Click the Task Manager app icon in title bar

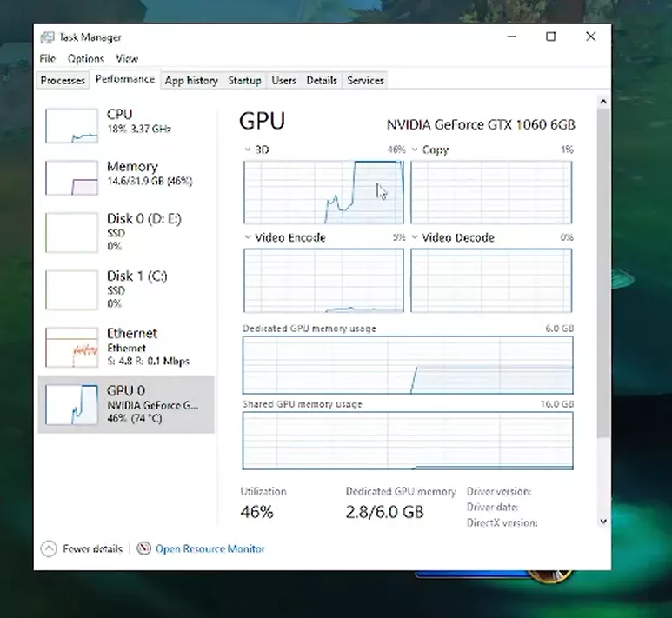click(47, 37)
